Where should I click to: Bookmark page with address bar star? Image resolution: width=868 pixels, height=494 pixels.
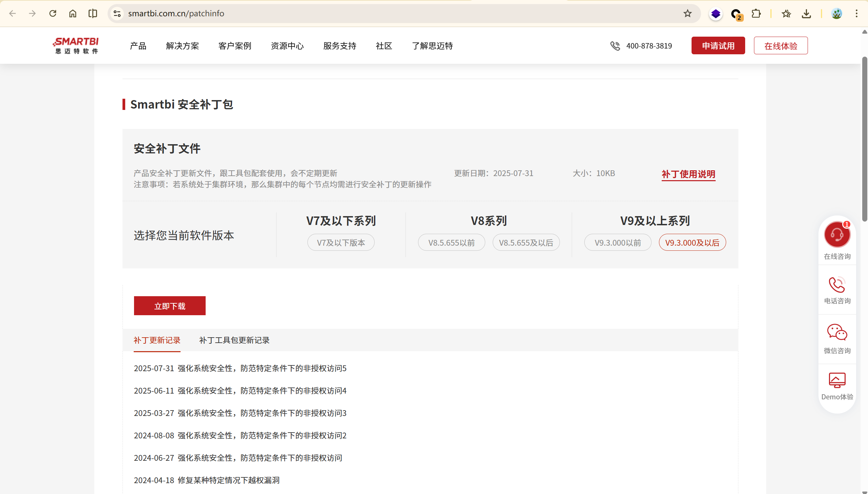(x=687, y=14)
